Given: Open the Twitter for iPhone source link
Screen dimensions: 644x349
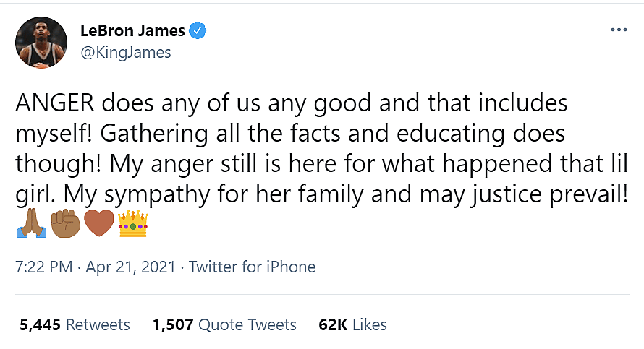Looking at the screenshot, I should 253,267.
